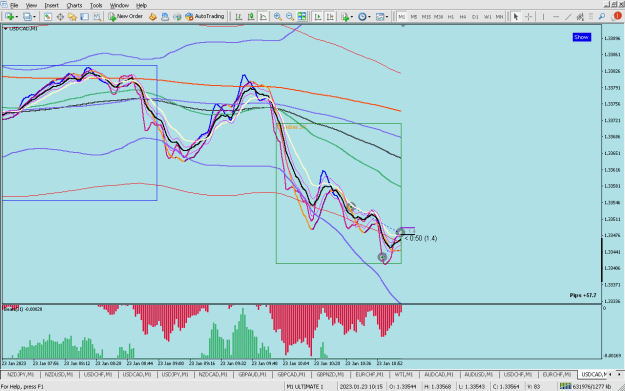The height and width of the screenshot is (391, 625).
Task: Launch MetaEditor via the orange book icon
Action: (x=152, y=17)
